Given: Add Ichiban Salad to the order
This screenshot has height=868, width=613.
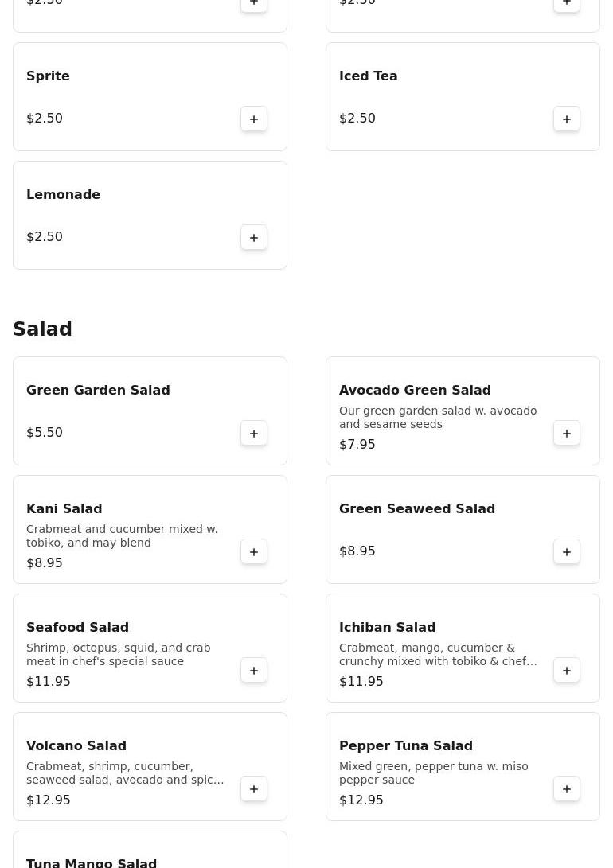Looking at the screenshot, I should coord(567,670).
